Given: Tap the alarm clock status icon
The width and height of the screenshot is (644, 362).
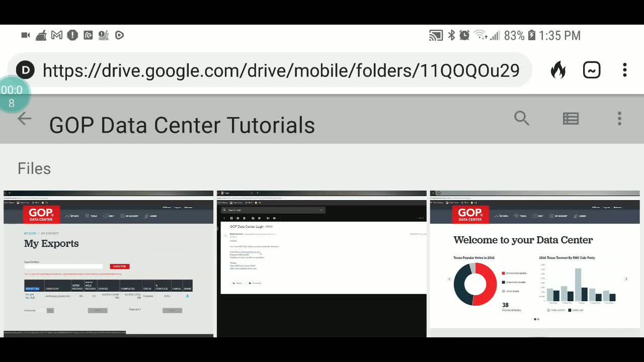Looking at the screenshot, I should coord(464,35).
